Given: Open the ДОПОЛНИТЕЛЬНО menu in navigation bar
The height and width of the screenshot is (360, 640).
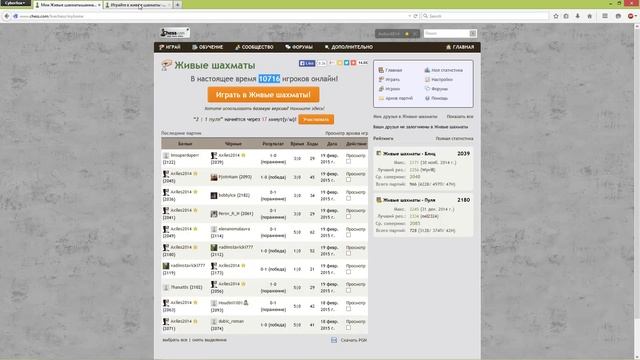Looking at the screenshot, I should click(x=349, y=47).
